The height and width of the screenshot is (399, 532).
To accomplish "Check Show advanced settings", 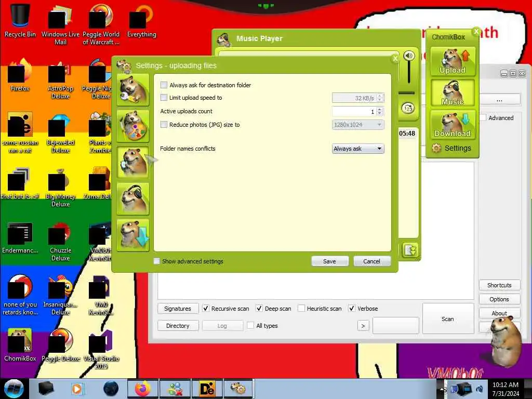I will [156, 261].
